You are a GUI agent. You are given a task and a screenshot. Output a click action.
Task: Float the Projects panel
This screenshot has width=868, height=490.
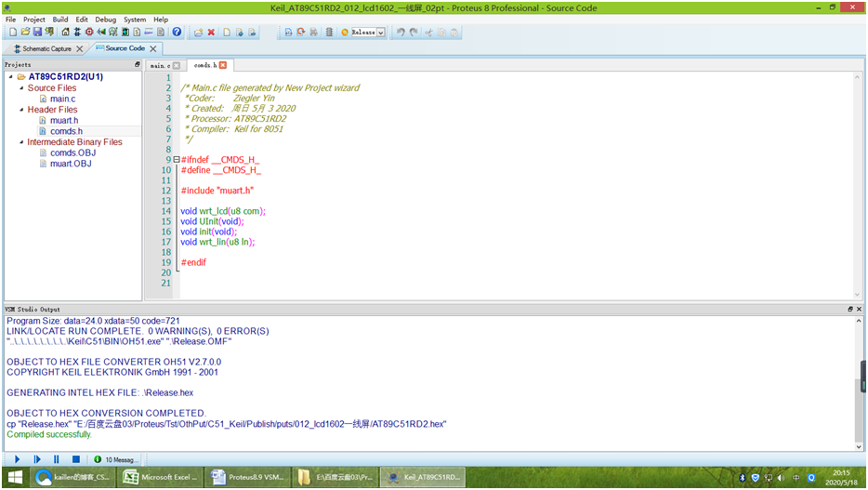pos(138,65)
